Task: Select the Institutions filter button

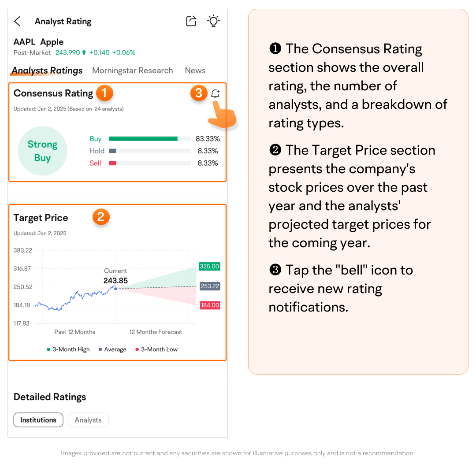Action: tap(38, 420)
